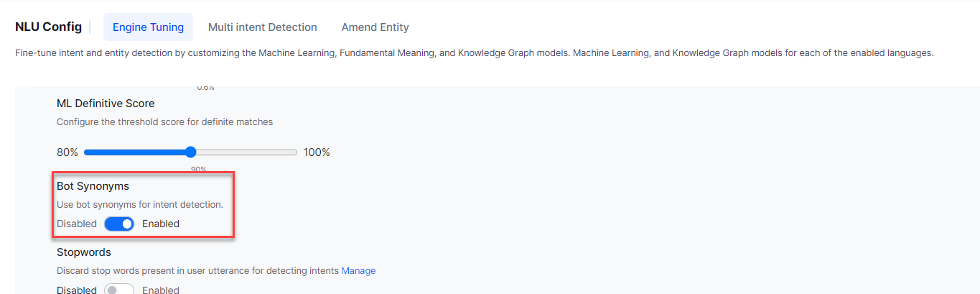
Task: Switch to Multi intent Detection tab
Action: coord(262,27)
